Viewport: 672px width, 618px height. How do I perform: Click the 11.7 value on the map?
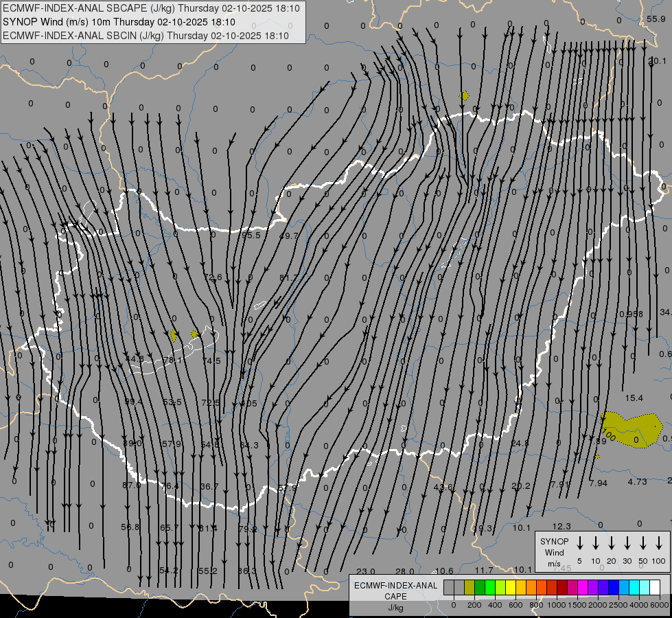pyautogui.click(x=484, y=570)
